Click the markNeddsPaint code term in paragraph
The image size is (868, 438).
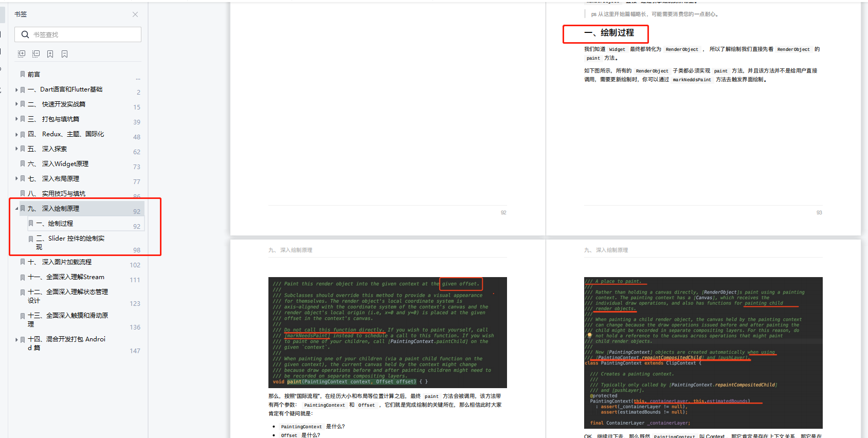pyautogui.click(x=692, y=80)
